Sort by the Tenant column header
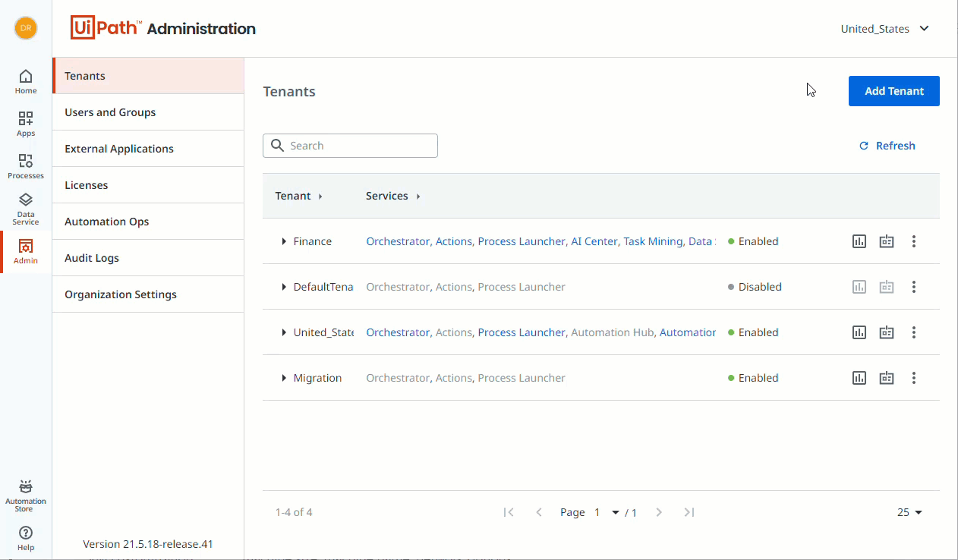The height and width of the screenshot is (560, 958). pyautogui.click(x=299, y=196)
